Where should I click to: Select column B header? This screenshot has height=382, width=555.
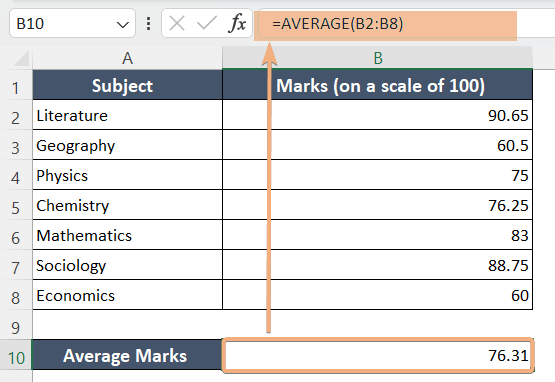click(377, 58)
